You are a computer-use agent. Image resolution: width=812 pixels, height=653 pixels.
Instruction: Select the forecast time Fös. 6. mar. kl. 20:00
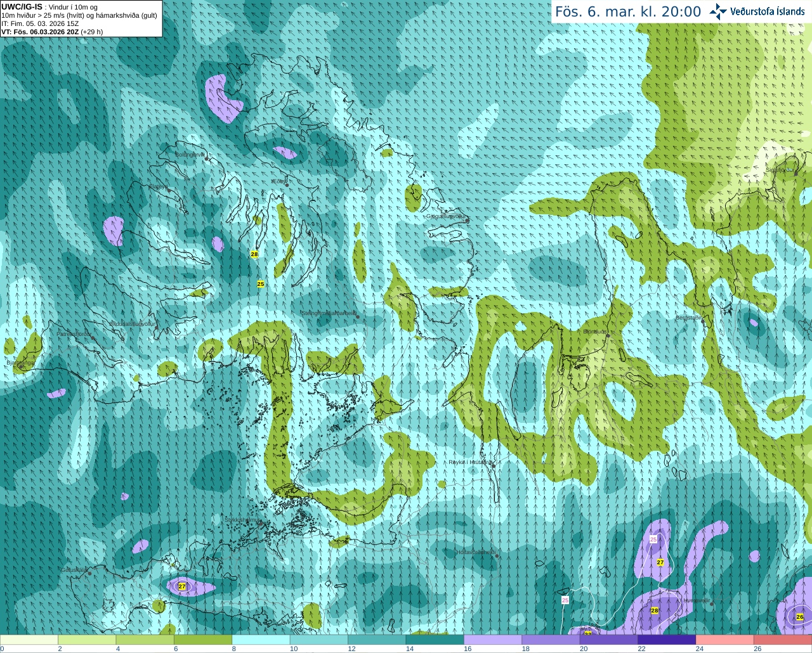click(x=628, y=11)
